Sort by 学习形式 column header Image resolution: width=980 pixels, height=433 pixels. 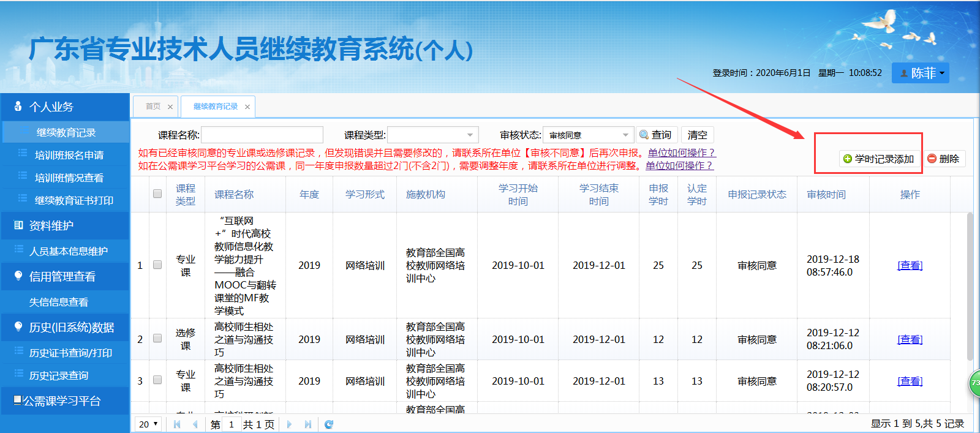pos(365,194)
